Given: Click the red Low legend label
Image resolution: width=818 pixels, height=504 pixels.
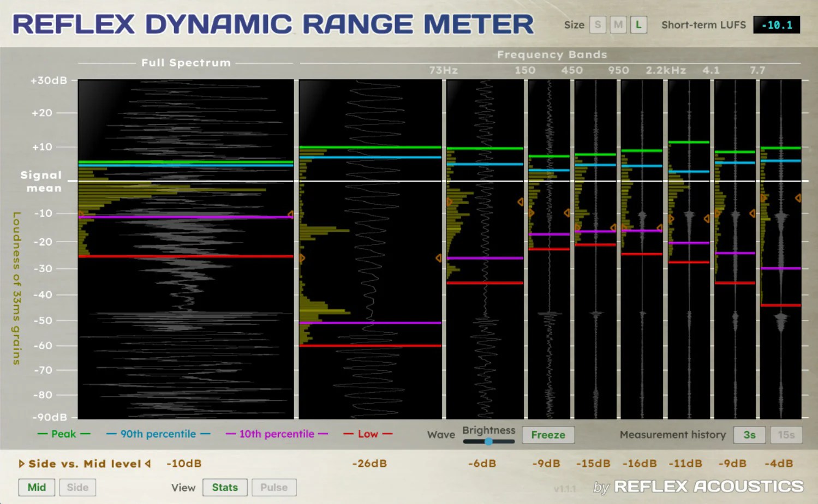Looking at the screenshot, I should click(368, 434).
